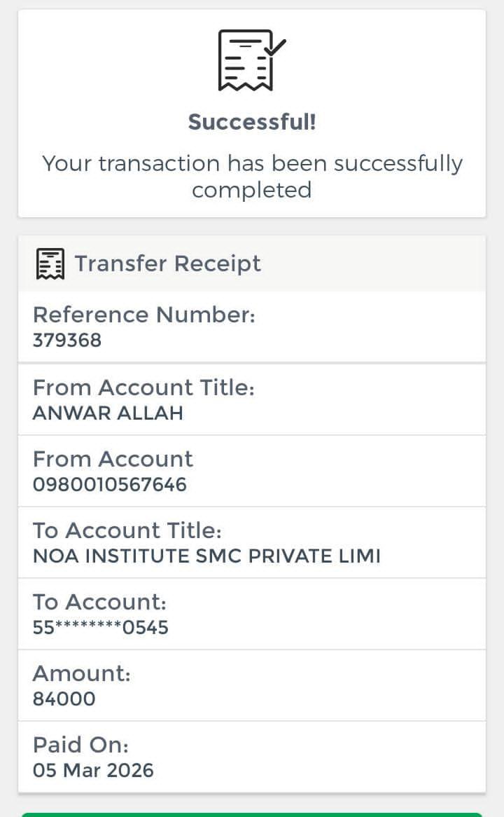Click the "Successful!" heading
This screenshot has width=504, height=817.
click(252, 122)
